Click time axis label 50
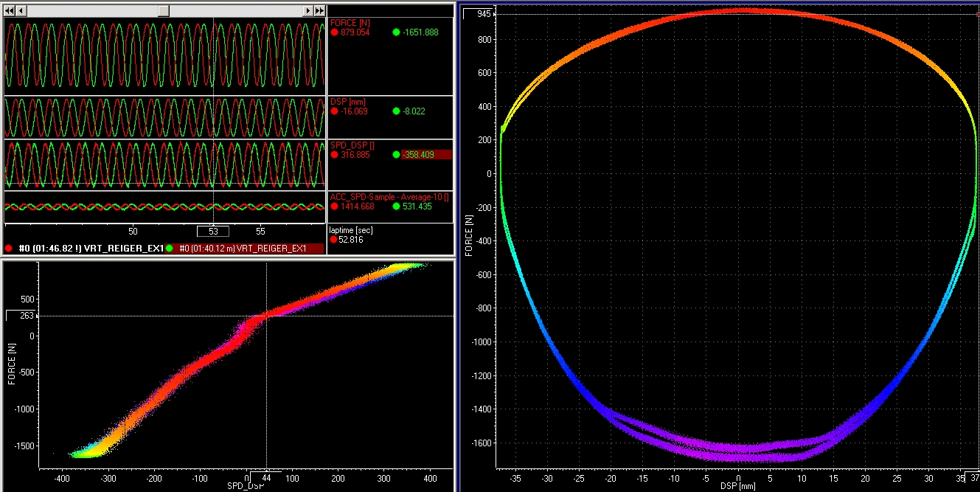Image resolution: width=980 pixels, height=492 pixels. pyautogui.click(x=133, y=231)
